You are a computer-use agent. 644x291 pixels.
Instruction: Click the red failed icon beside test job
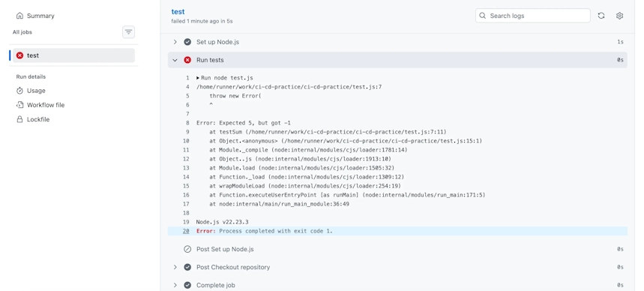click(x=19, y=55)
